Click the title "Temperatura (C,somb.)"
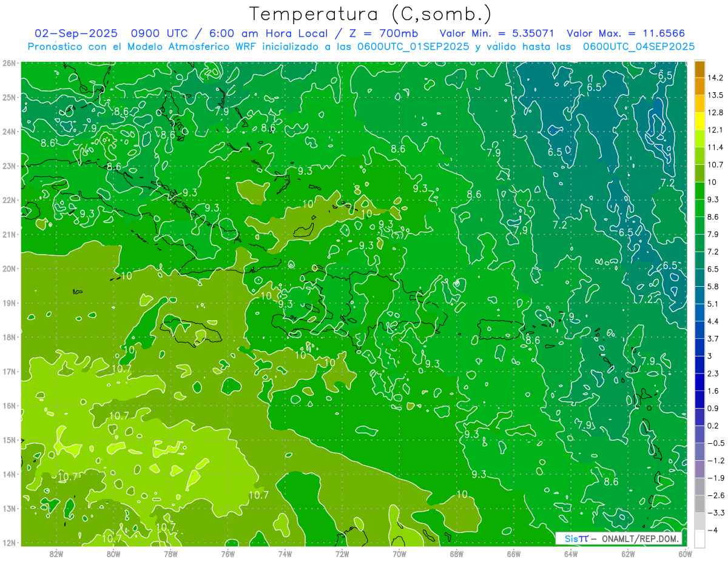This screenshot has height=562, width=728. (371, 14)
